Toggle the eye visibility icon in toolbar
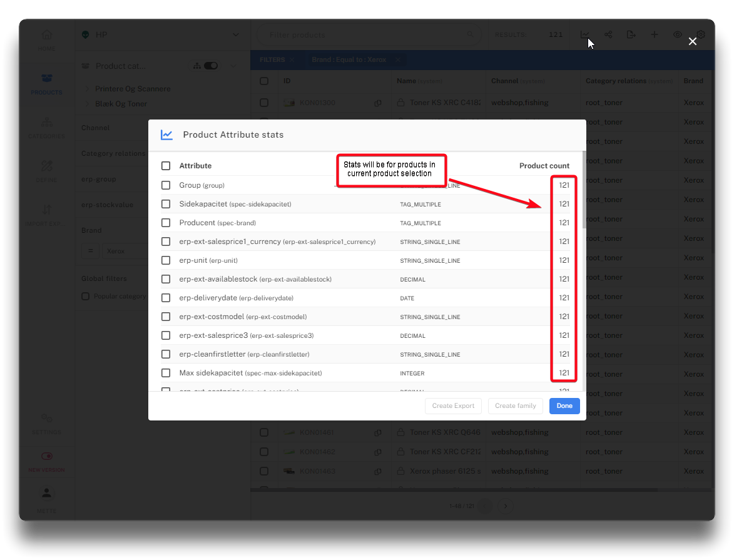Screen dimensions: 734x560 tap(677, 35)
